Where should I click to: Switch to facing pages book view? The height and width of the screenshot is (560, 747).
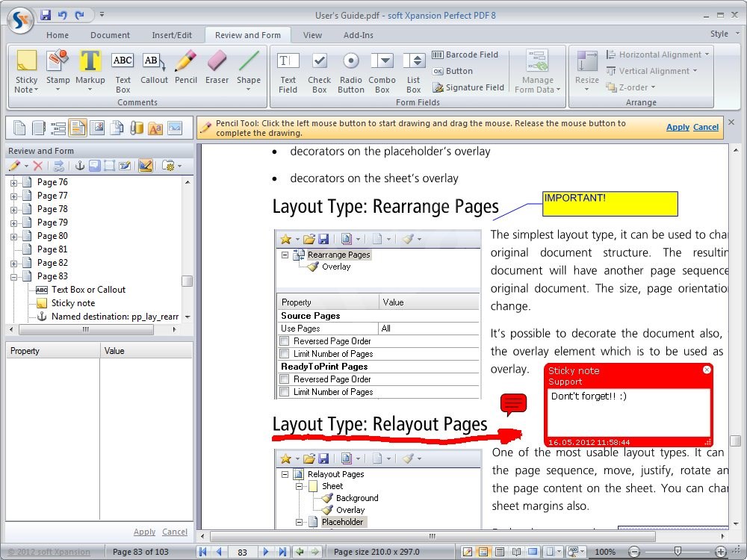(516, 552)
